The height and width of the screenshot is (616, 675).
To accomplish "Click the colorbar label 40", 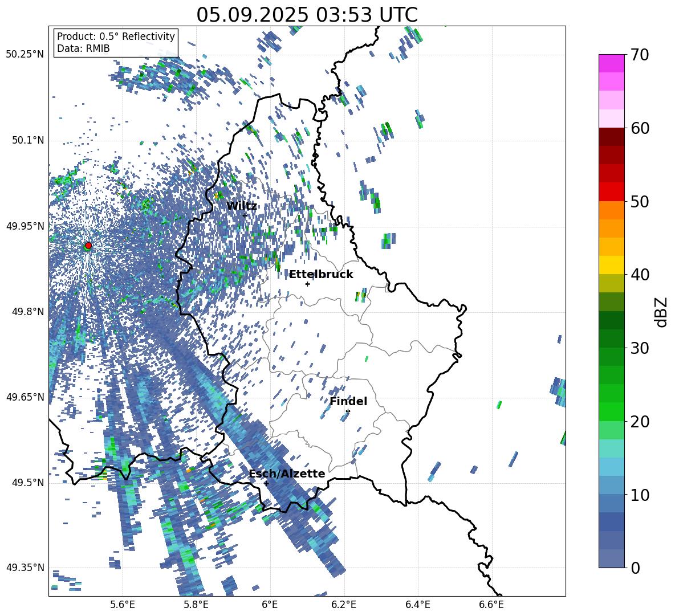I will pos(640,275).
